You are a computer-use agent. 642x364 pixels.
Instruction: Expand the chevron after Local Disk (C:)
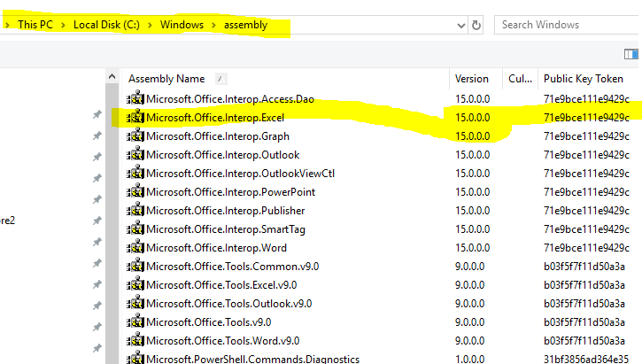pyautogui.click(x=150, y=25)
